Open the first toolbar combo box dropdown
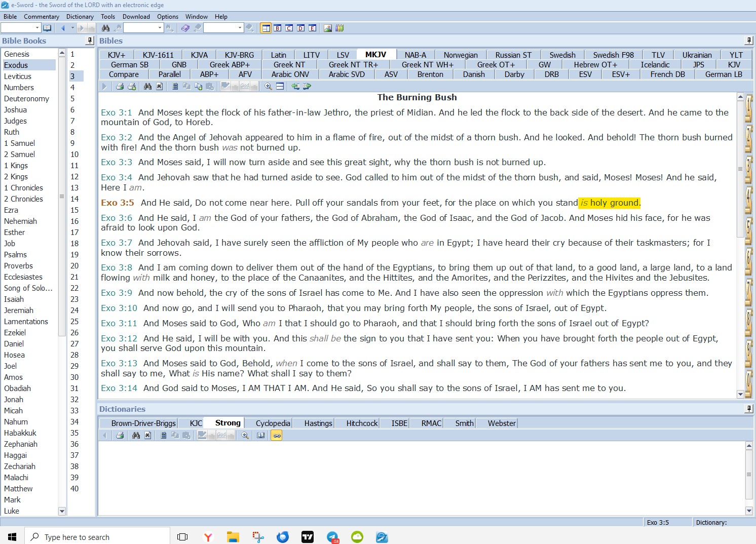 tap(37, 28)
